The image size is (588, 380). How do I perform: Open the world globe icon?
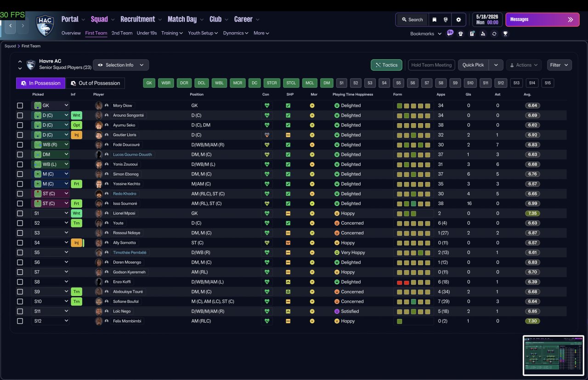[x=446, y=20]
